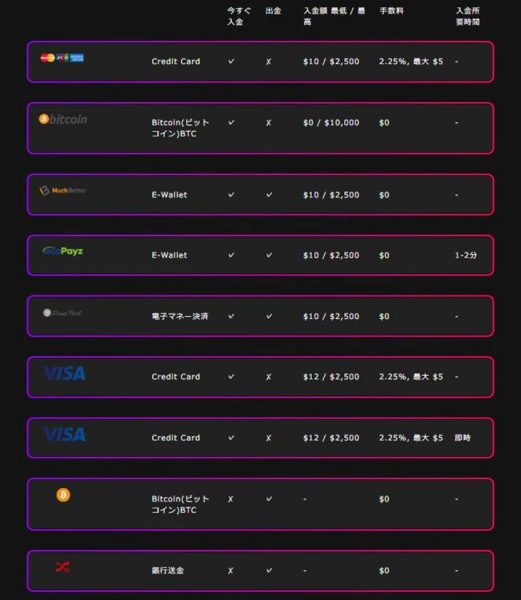
Task: Click the ecoPayz logo
Action: click(63, 251)
